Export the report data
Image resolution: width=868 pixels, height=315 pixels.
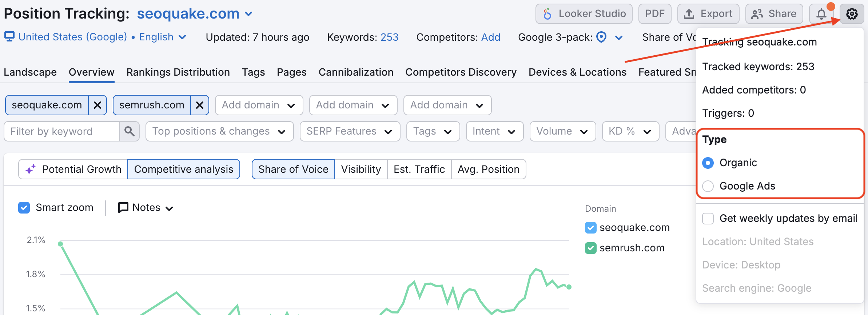708,14
